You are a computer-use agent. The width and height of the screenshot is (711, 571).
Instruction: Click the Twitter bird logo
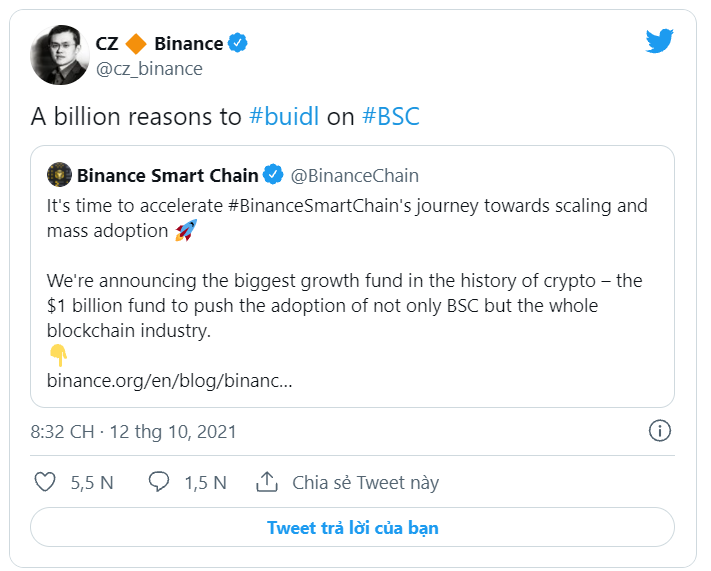[x=660, y=41]
